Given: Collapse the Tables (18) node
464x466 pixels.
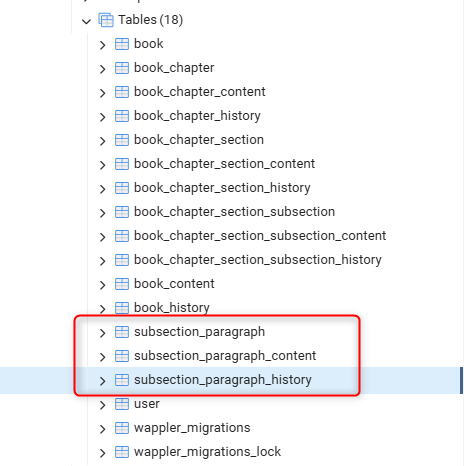Looking at the screenshot, I should pos(86,22).
